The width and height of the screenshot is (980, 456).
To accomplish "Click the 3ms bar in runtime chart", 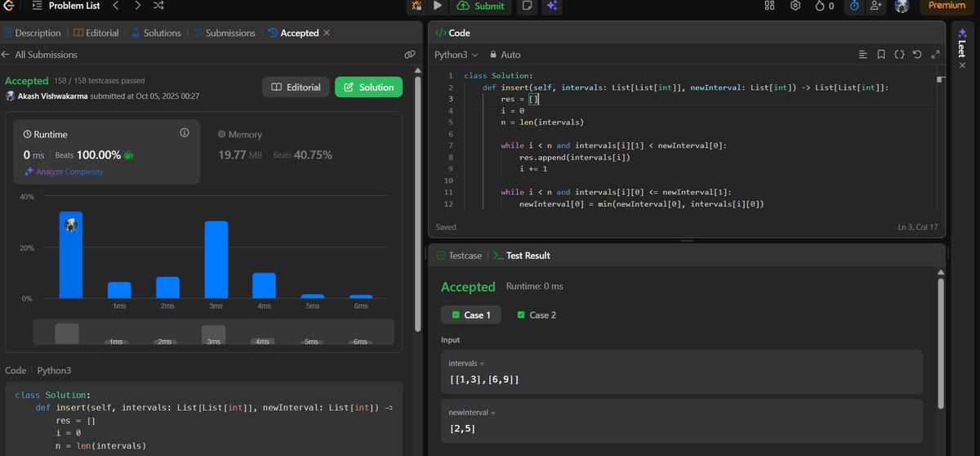I will pyautogui.click(x=216, y=260).
